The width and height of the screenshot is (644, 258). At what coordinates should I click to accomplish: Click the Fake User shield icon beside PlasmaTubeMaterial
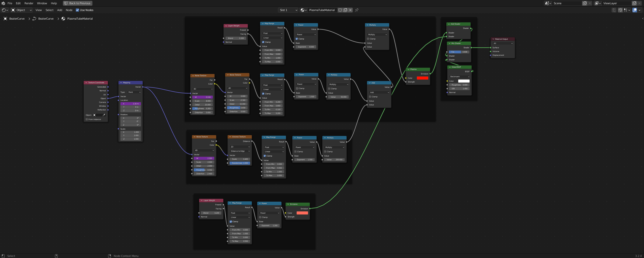340,10
